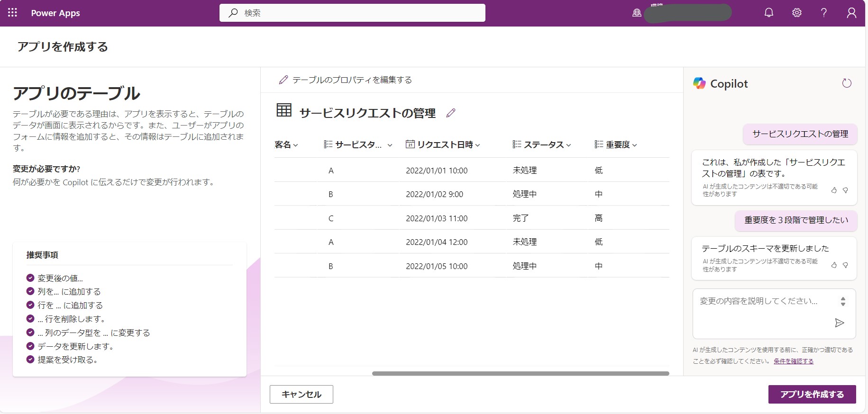
Task: Click the table grid icon by title
Action: tap(284, 110)
